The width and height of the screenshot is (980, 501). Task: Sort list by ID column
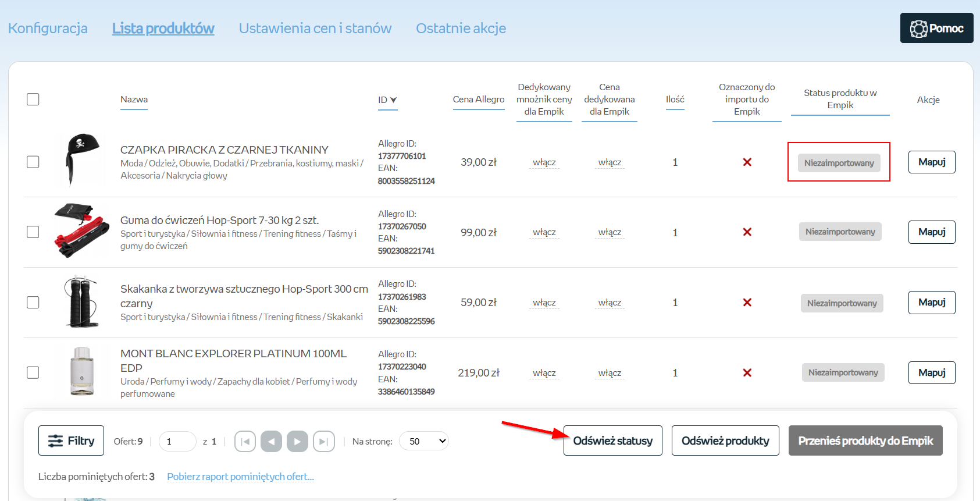point(387,100)
